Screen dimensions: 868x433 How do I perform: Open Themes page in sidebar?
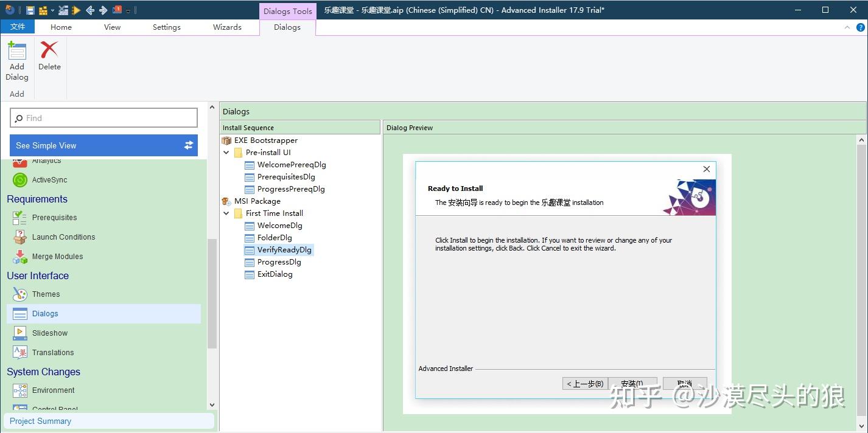click(46, 294)
